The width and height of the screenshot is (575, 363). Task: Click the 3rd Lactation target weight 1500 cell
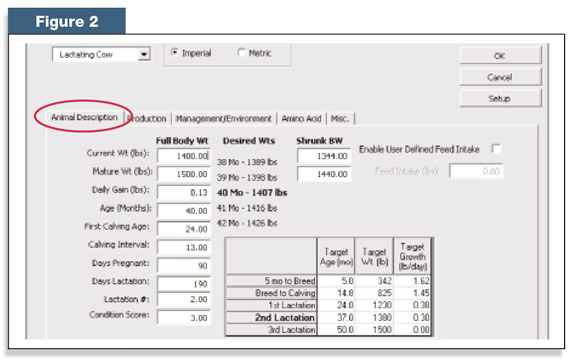pyautogui.click(x=374, y=330)
